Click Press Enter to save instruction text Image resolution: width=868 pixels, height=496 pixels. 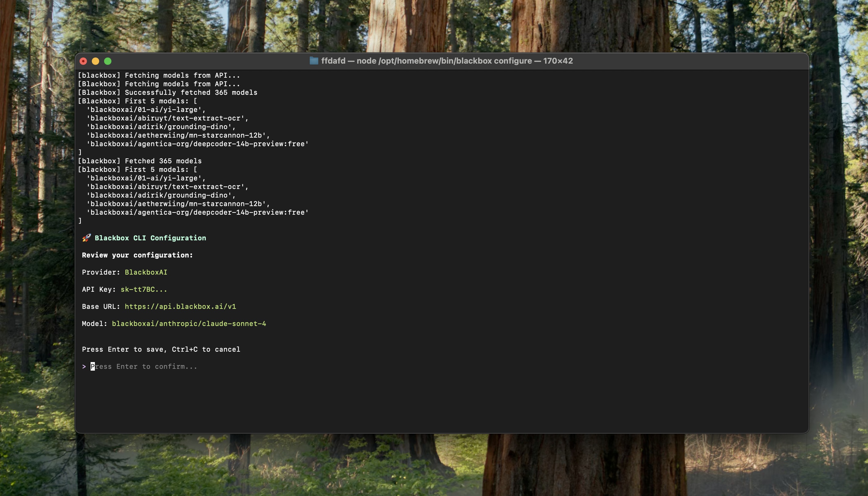161,349
